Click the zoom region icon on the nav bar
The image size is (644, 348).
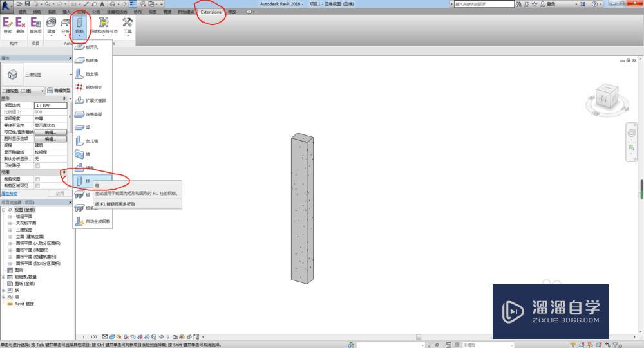point(631,147)
